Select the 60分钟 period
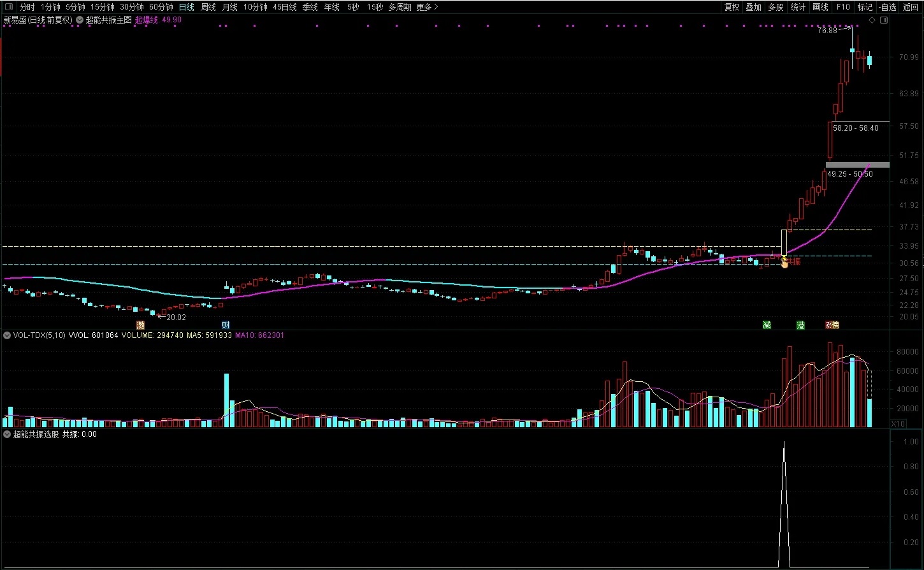The image size is (924, 570). (x=161, y=7)
